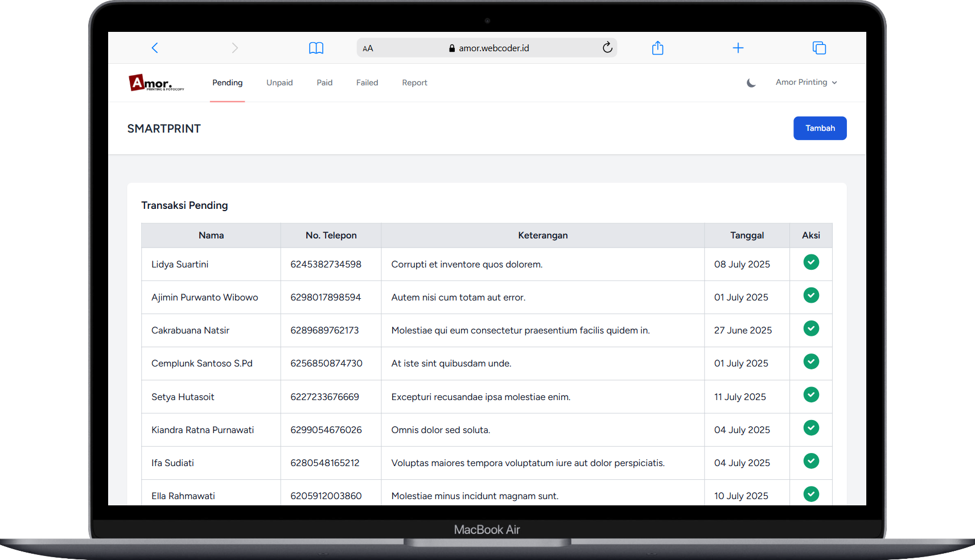975x560 pixels.
Task: Click the Keterangan column header
Action: coord(543,235)
